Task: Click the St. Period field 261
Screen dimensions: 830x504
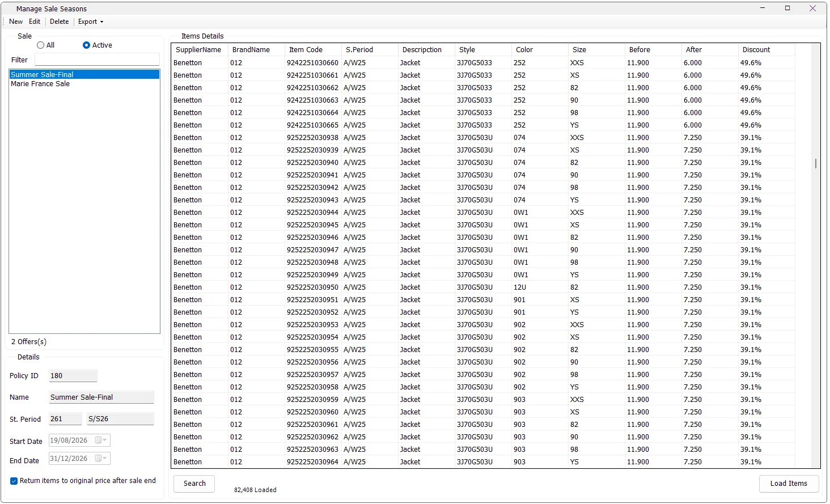Action: [65, 419]
